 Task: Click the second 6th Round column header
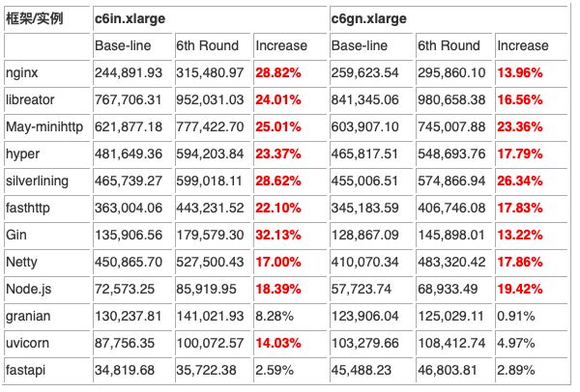pos(449,45)
